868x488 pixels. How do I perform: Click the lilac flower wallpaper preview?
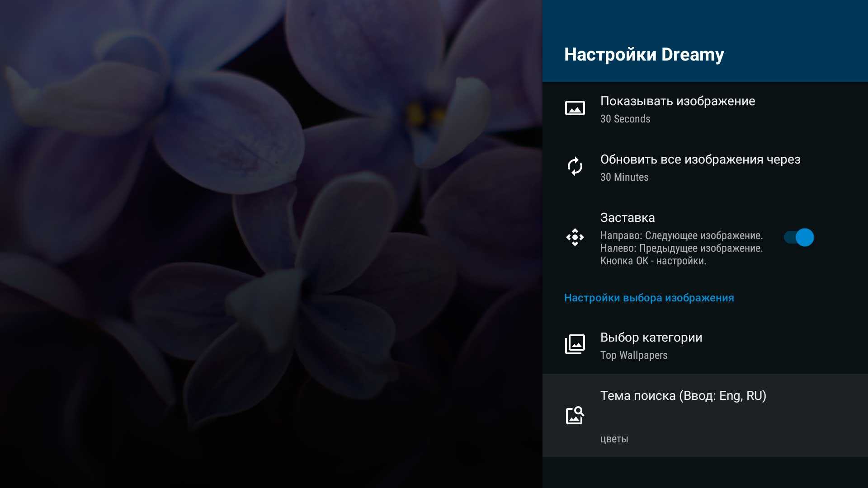click(271, 244)
